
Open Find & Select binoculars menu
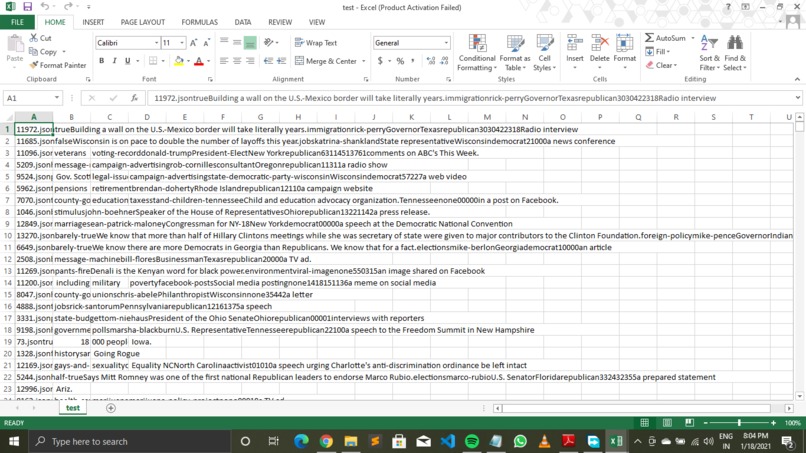click(x=735, y=53)
